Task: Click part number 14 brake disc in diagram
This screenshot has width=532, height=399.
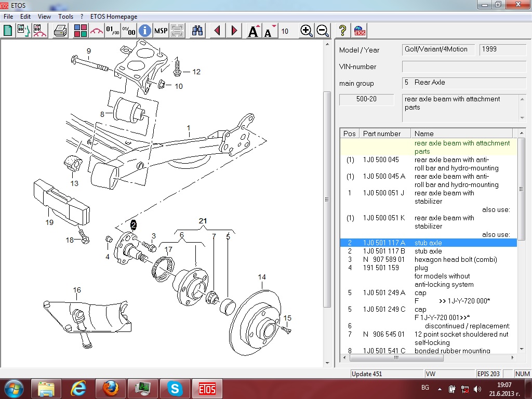Action: tap(261, 277)
